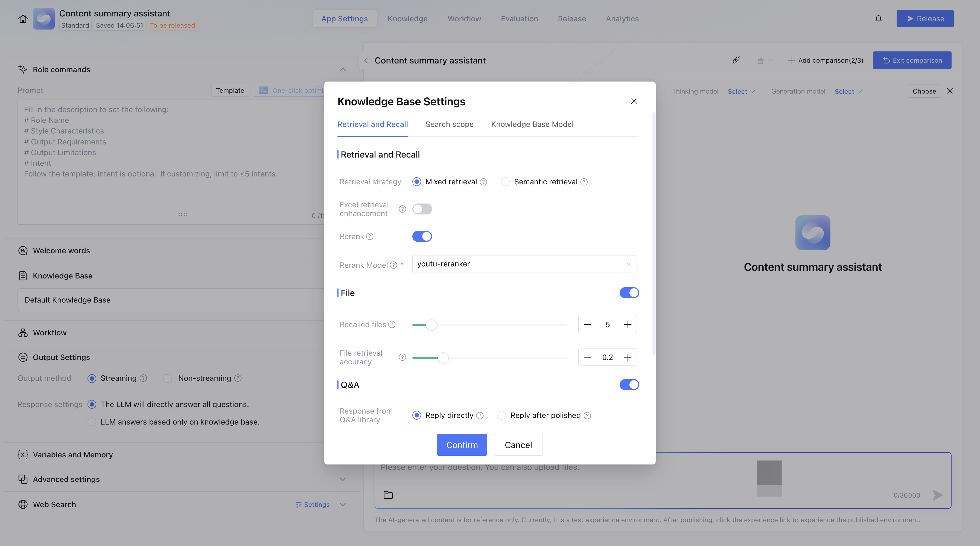This screenshot has height=546, width=980.
Task: Click the link icon beside Add comparison
Action: click(x=736, y=60)
